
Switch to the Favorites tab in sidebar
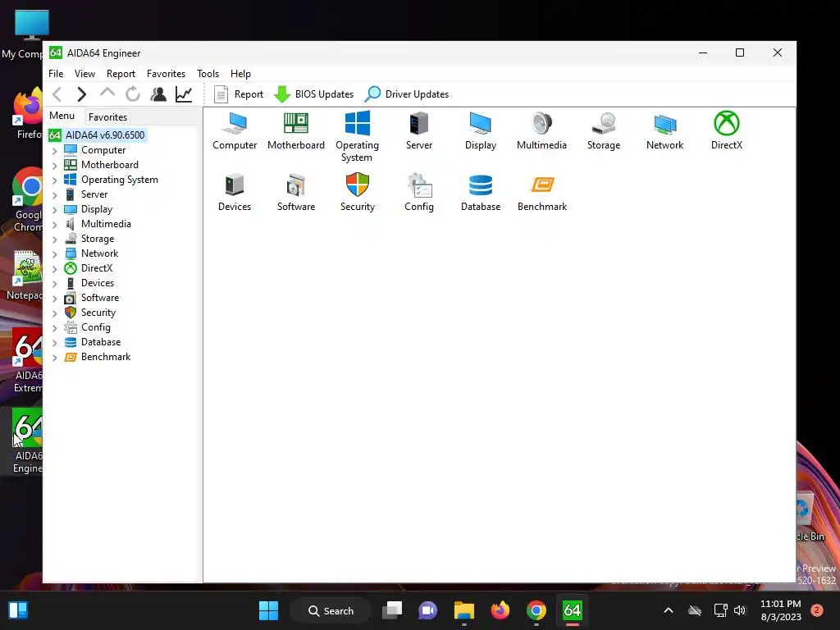tap(107, 116)
